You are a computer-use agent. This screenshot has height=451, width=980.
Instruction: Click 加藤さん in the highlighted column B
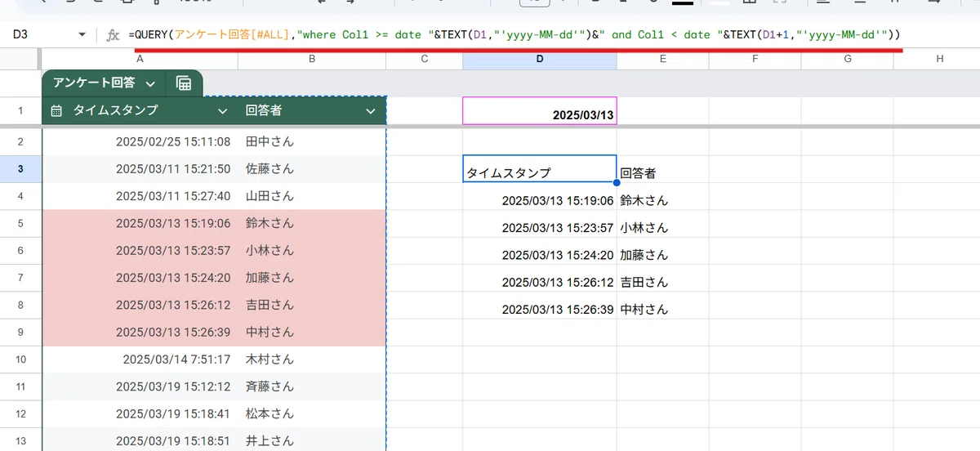pos(312,278)
